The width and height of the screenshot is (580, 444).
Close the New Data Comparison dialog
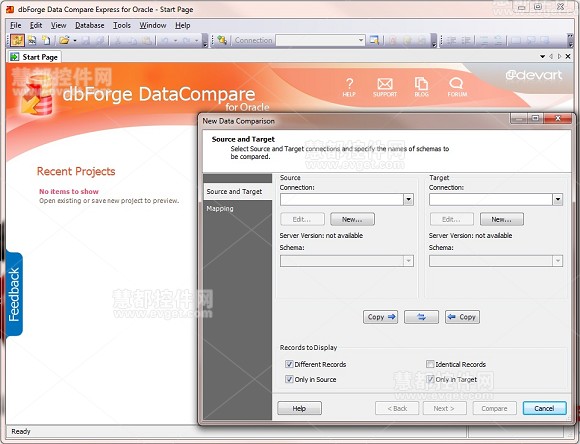(558, 118)
